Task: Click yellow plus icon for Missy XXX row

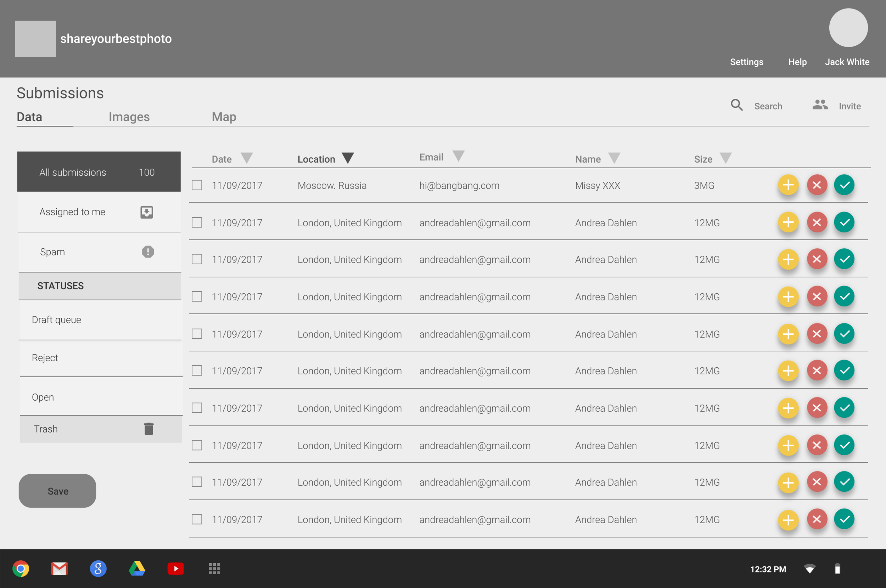Action: pos(788,185)
